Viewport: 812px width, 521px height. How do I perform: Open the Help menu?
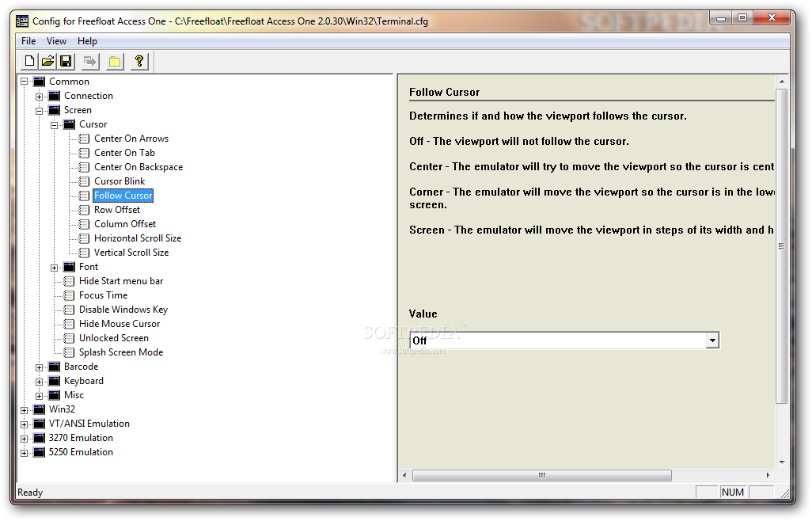click(87, 41)
